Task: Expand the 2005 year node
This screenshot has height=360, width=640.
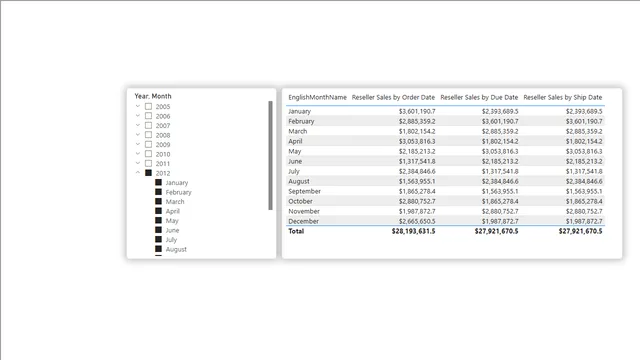Action: pyautogui.click(x=138, y=106)
